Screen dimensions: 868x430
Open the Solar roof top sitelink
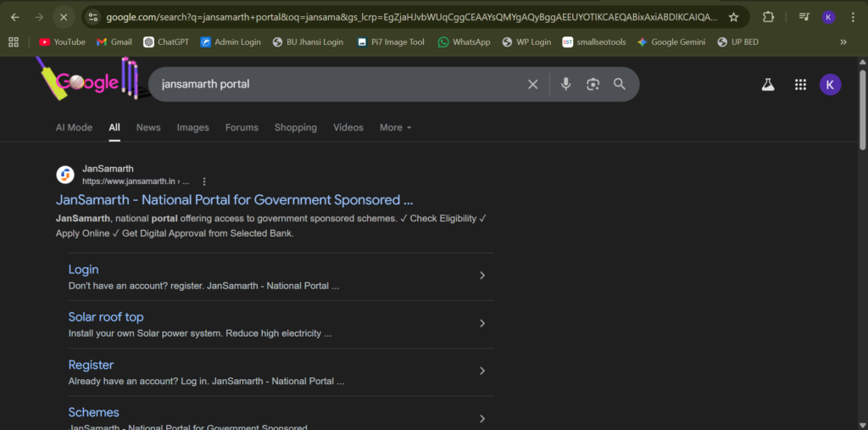106,317
